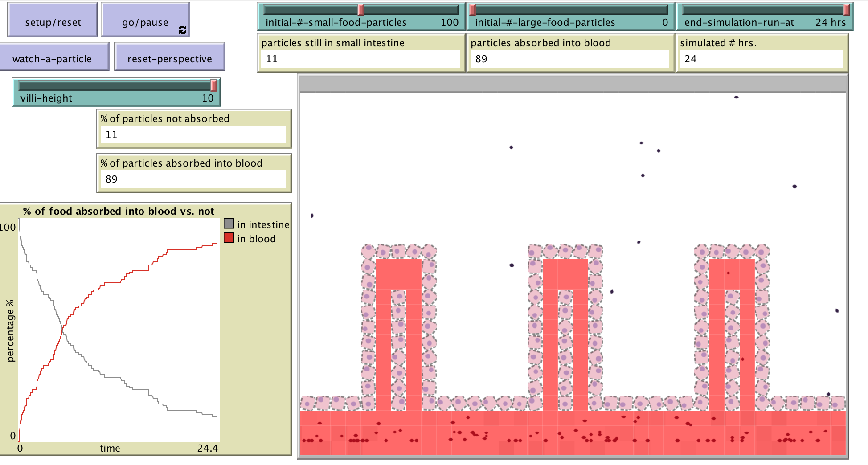Click the villi-height slider handle
This screenshot has width=868, height=465.
pyautogui.click(x=213, y=86)
